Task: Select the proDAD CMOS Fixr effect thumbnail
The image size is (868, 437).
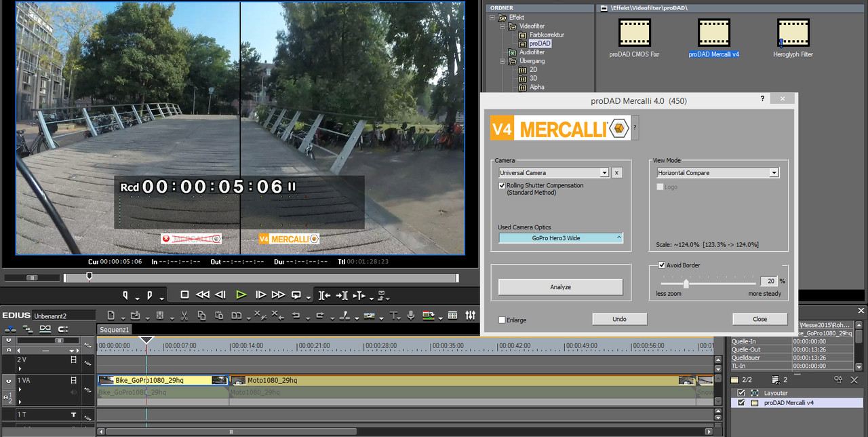Action: pos(633,32)
